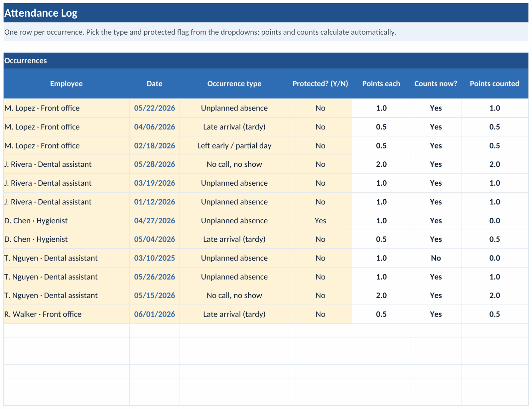
Task: Select the date cell 04/06/2026
Action: pyautogui.click(x=155, y=127)
